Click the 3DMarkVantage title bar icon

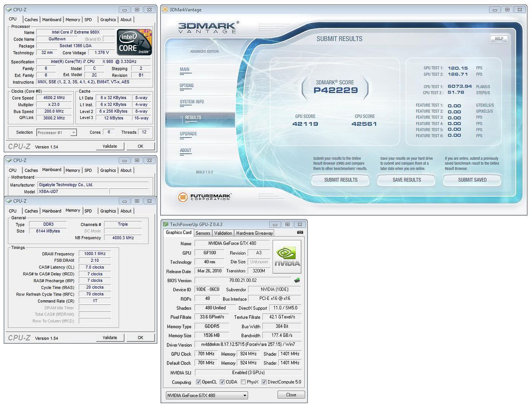[165, 10]
